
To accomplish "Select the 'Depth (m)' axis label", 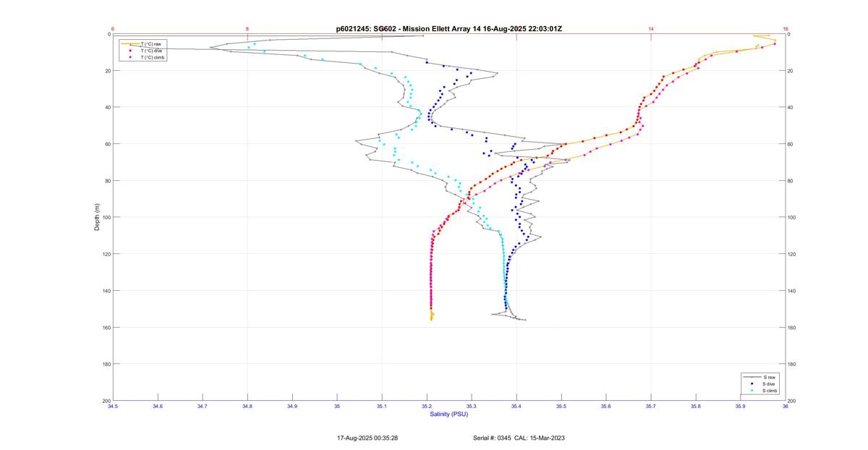I will coord(97,217).
